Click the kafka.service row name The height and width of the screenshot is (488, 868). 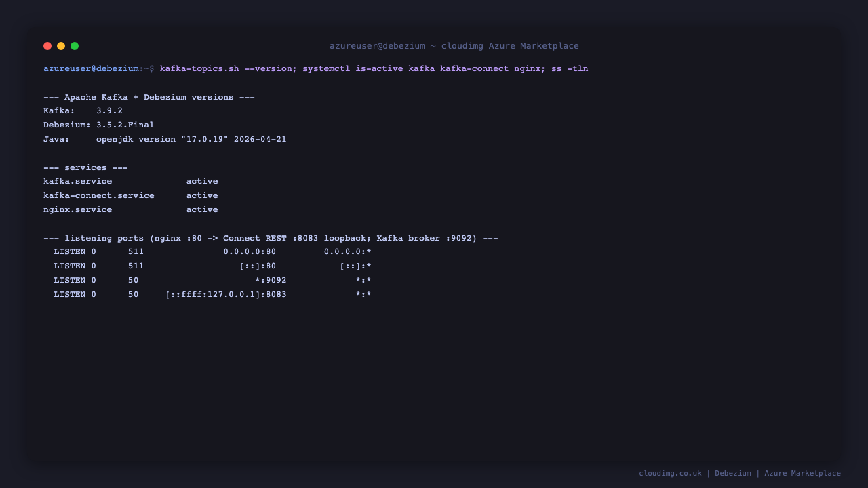[x=78, y=181]
